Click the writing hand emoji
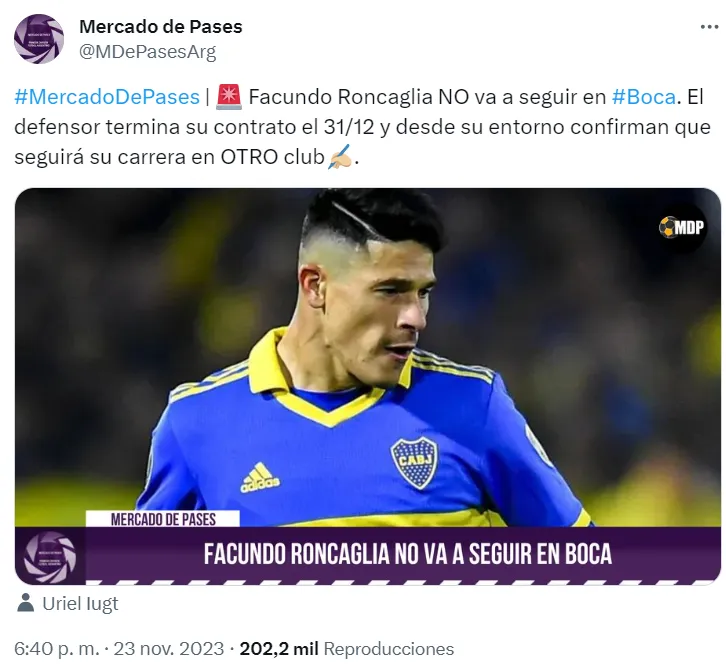Image resolution: width=726 pixels, height=667 pixels. [340, 157]
